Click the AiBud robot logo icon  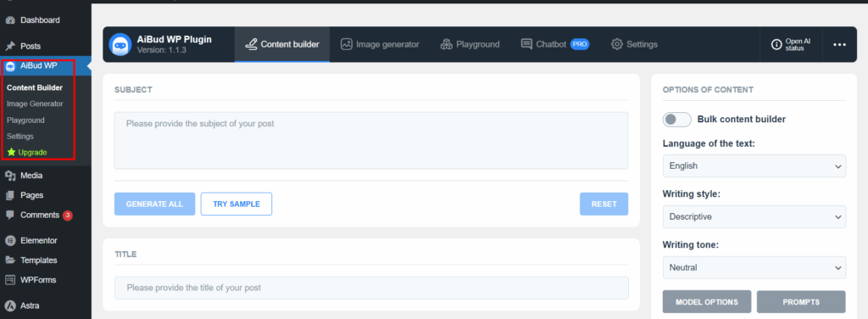pos(120,44)
